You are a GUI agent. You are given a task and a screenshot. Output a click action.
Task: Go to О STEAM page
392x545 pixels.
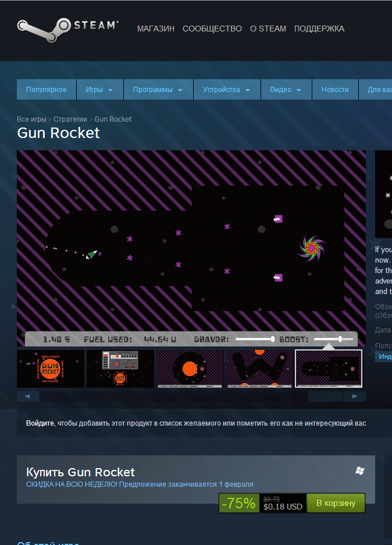pos(268,29)
